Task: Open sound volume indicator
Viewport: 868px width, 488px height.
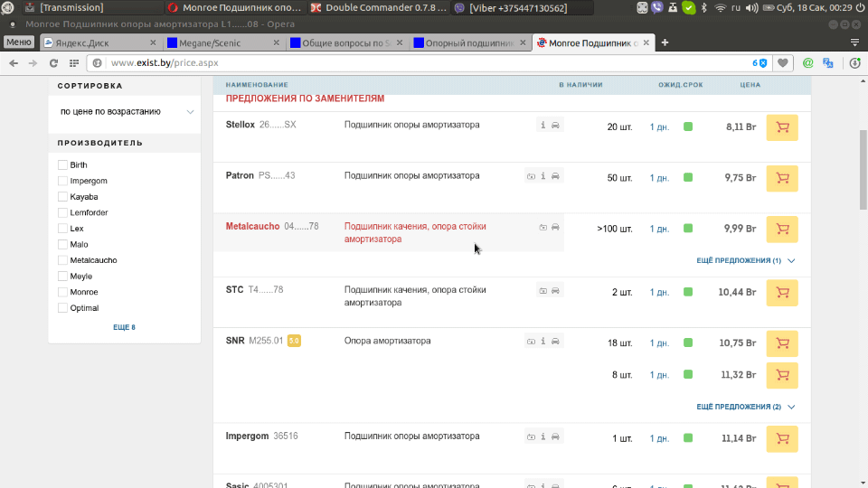Action: [x=751, y=8]
